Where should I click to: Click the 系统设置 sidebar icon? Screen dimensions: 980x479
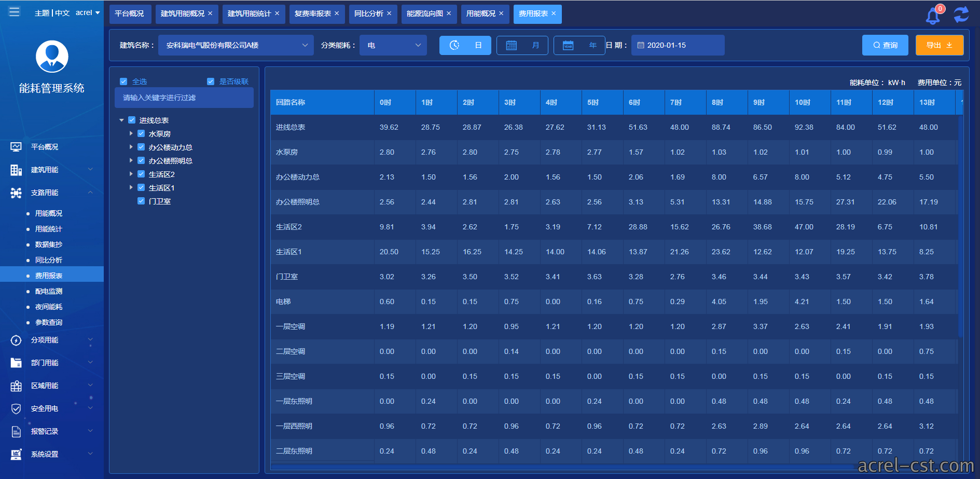(16, 454)
